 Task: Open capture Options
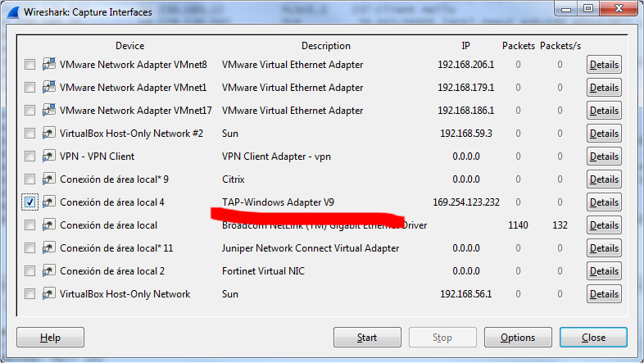click(518, 337)
